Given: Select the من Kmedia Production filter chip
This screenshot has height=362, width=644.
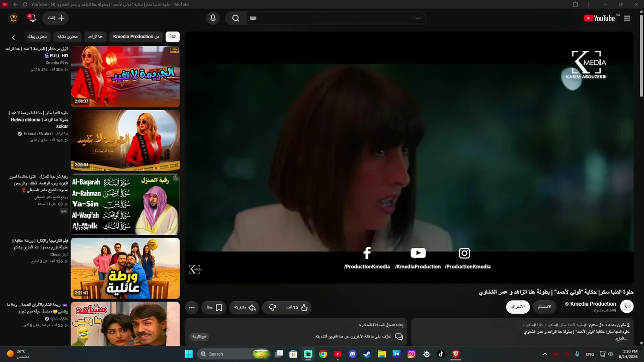Looking at the screenshot, I should point(136,37).
